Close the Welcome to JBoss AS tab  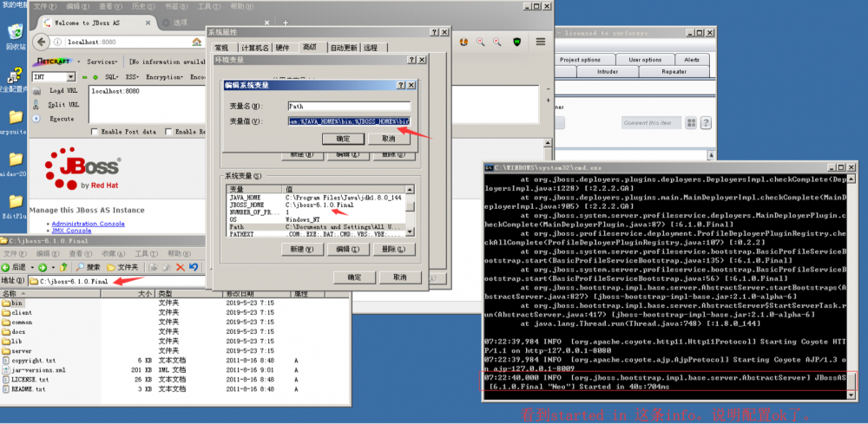pos(148,23)
